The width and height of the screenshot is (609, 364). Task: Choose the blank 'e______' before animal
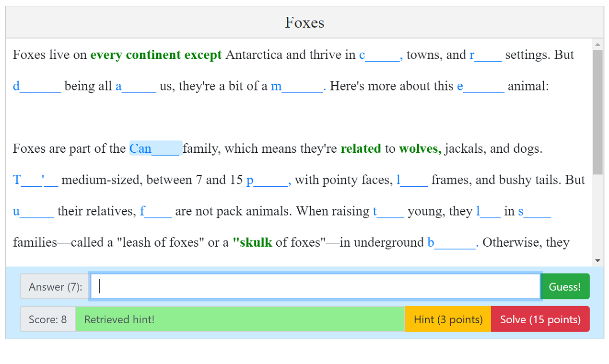pos(480,86)
